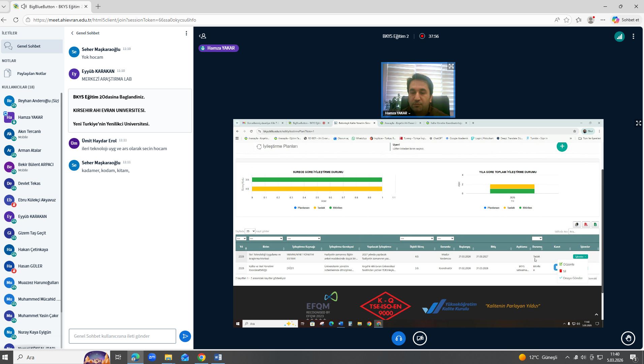Send the chat message
Image resolution: width=644 pixels, height=364 pixels.
coord(185,336)
